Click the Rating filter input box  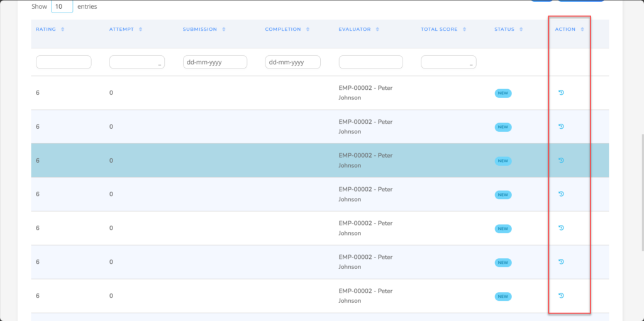[x=64, y=62]
